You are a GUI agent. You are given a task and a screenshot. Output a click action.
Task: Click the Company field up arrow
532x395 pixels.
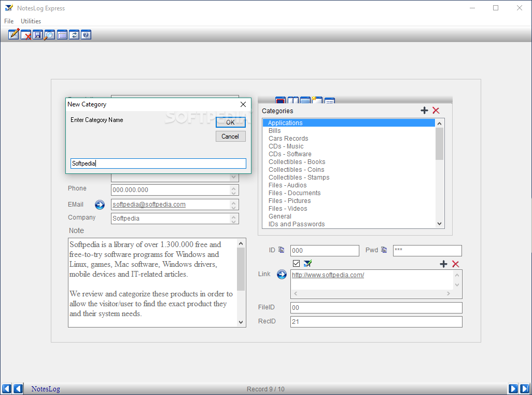point(233,216)
